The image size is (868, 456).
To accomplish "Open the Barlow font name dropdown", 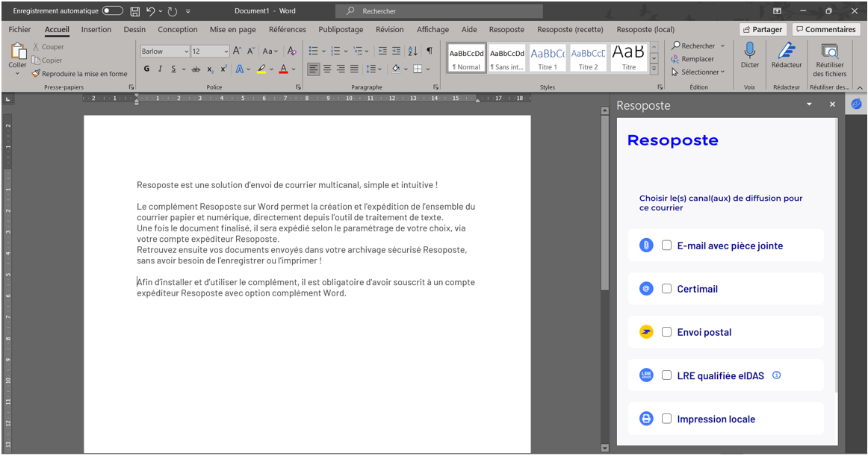I will point(186,51).
